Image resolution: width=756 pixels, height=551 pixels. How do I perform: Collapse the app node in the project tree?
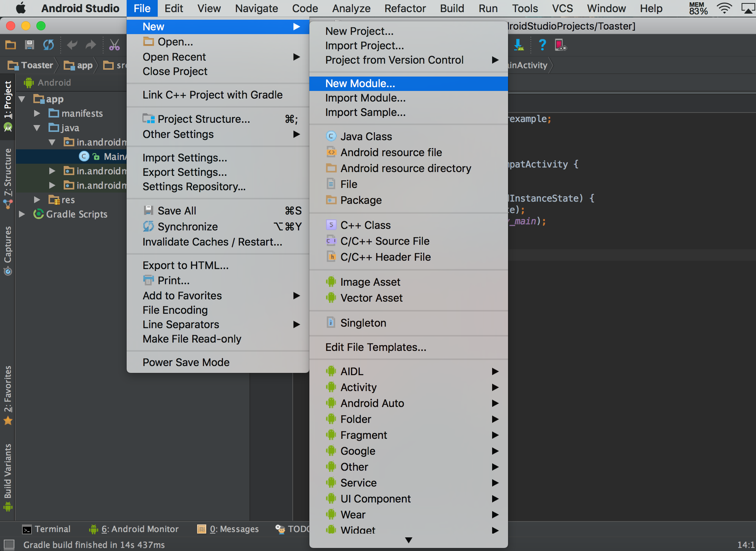22,99
